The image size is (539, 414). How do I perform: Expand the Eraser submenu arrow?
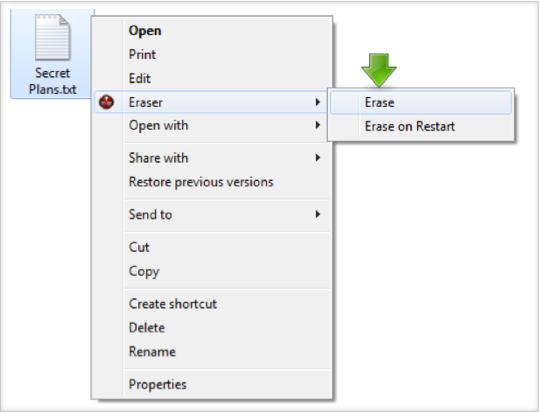click(318, 102)
